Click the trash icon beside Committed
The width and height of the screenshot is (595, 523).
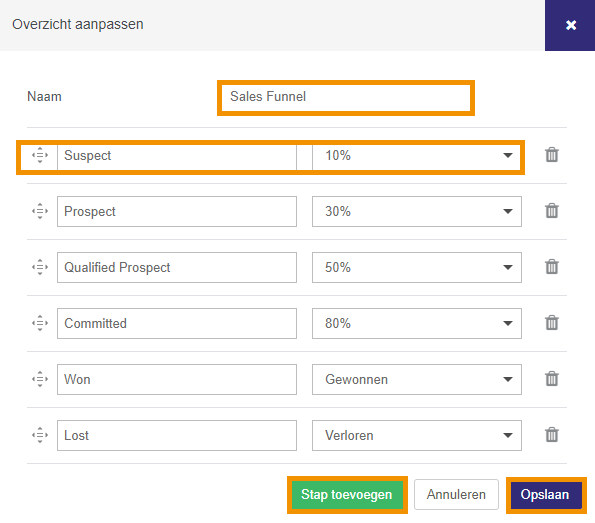tap(552, 323)
